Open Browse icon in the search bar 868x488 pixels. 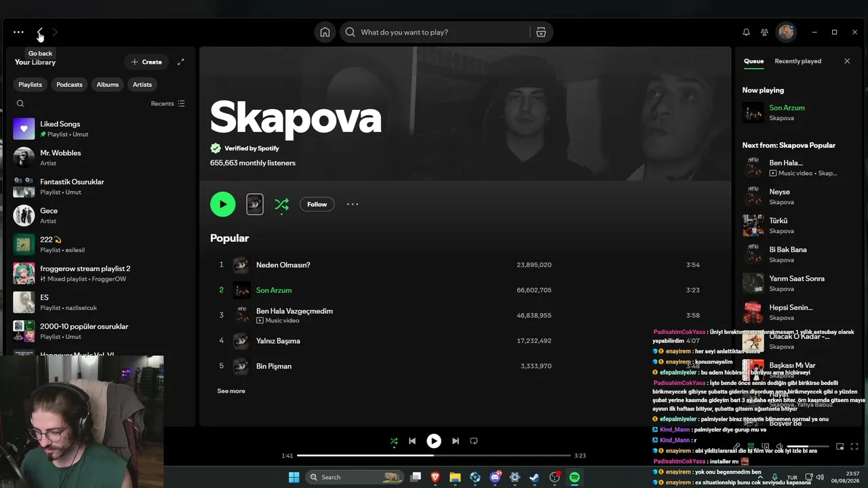[x=540, y=33]
